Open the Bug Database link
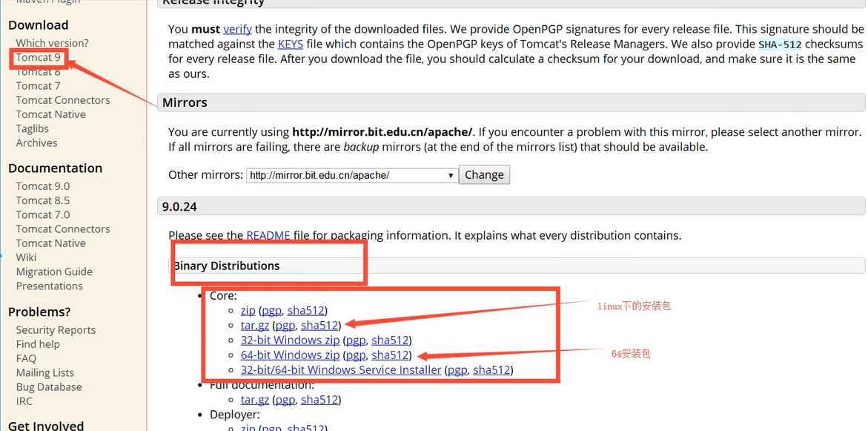868x431 pixels. pos(49,386)
